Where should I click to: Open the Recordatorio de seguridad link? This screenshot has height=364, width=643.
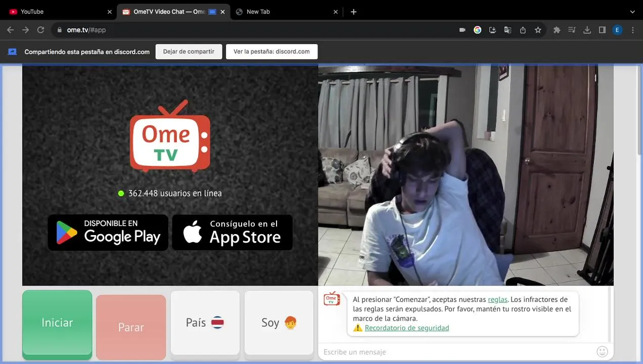tap(407, 328)
